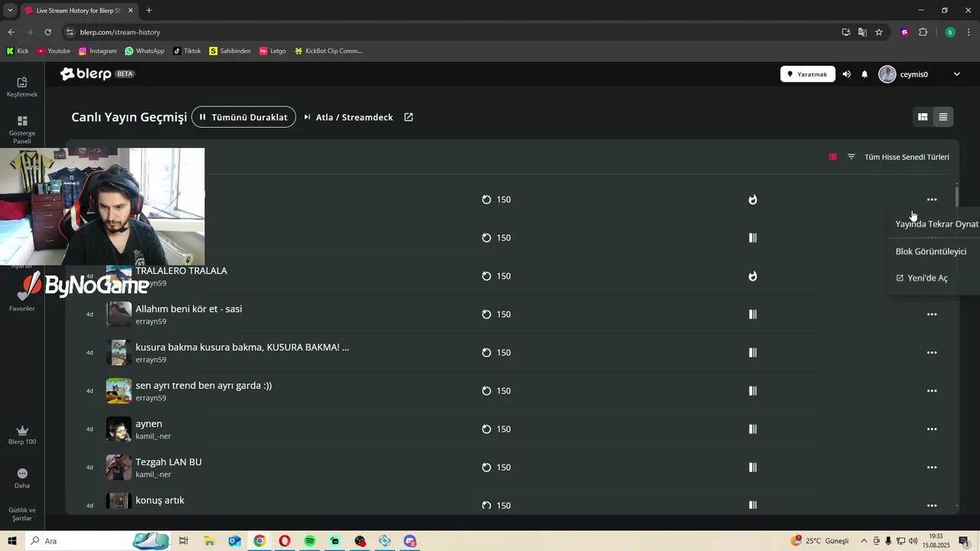Open the Keşfetmek sidebar icon
Viewport: 980px width, 551px height.
(x=22, y=86)
